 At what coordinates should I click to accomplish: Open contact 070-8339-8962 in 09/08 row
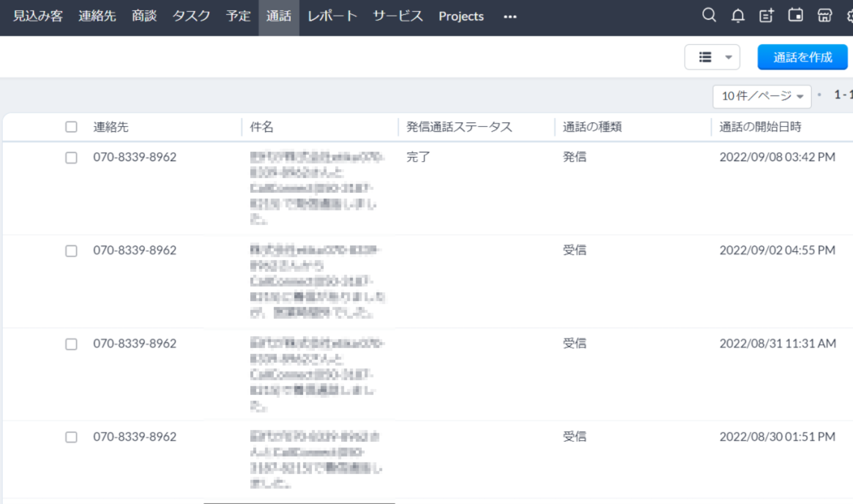click(x=135, y=157)
